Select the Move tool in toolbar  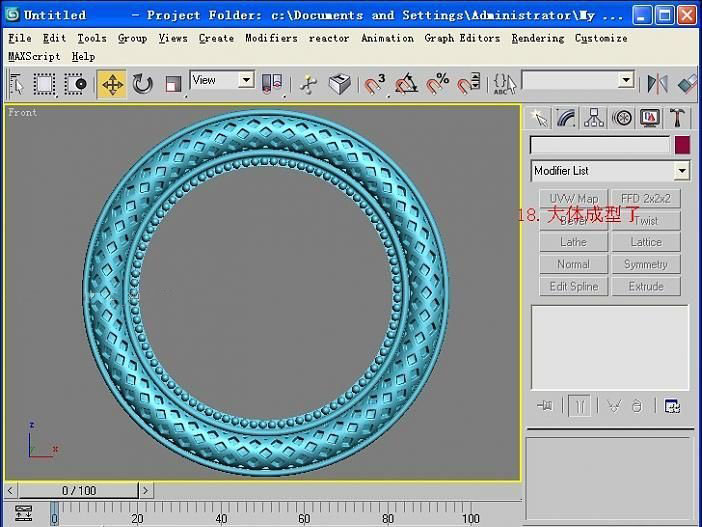(112, 84)
